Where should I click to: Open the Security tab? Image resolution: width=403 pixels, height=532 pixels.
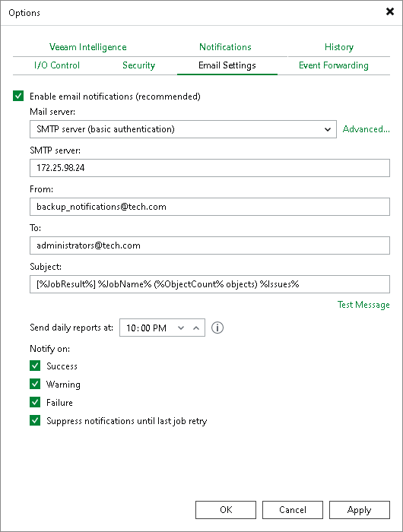point(138,65)
